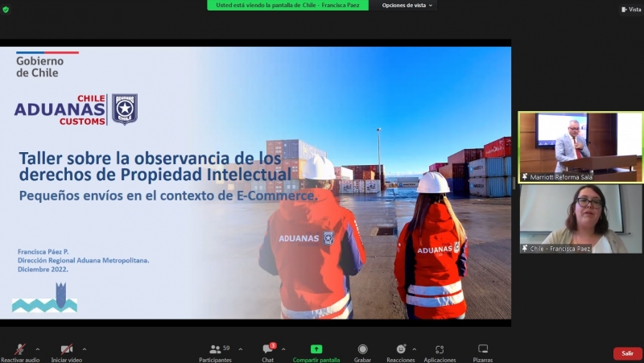Click the divider handle beside shared screen

[514, 184]
